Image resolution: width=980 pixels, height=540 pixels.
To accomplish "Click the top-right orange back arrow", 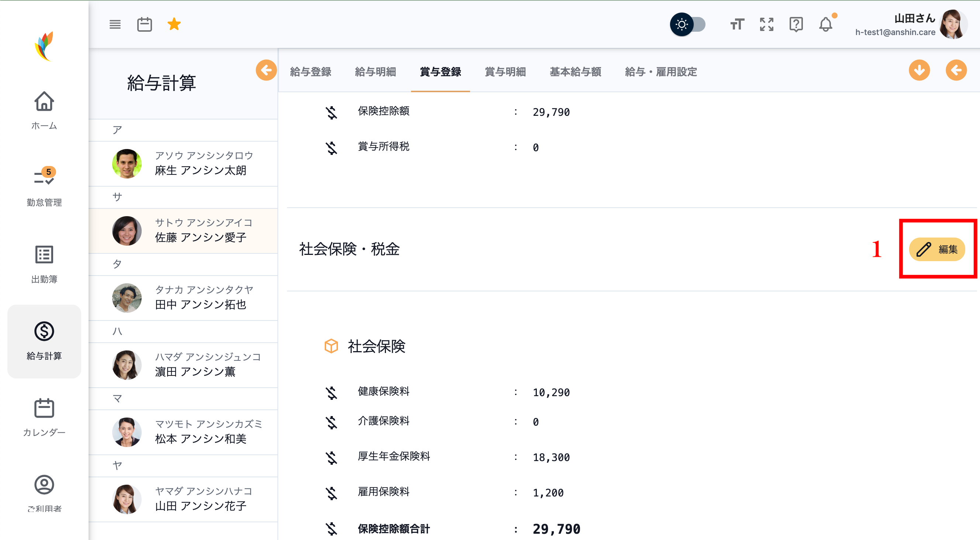I will (956, 70).
